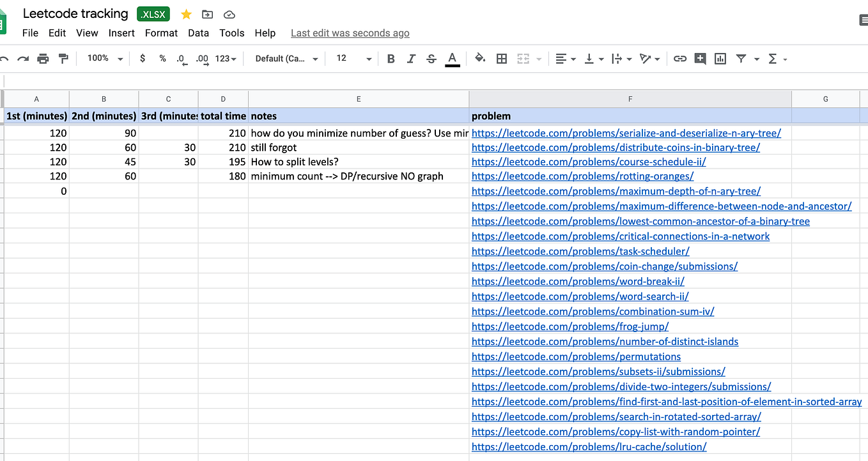Format as percent icon
Image resolution: width=868 pixels, height=461 pixels.
click(162, 59)
